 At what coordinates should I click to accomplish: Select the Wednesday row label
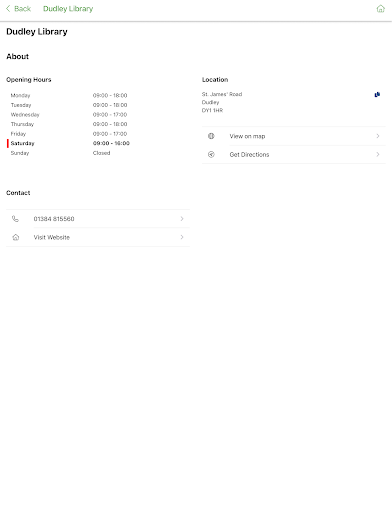coord(25,115)
